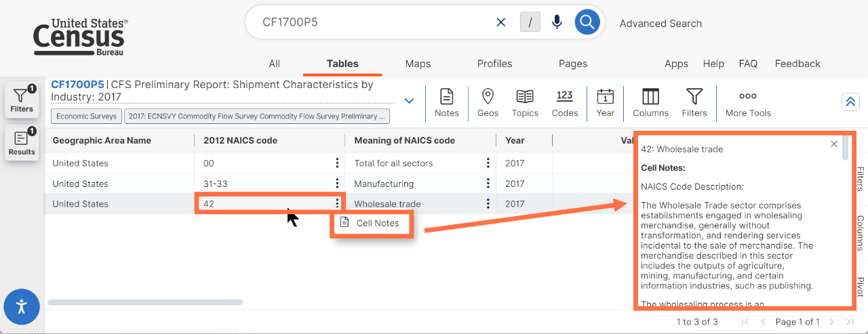The height and width of the screenshot is (334, 868).
Task: Close the Cell Notes panel
Action: tap(834, 144)
